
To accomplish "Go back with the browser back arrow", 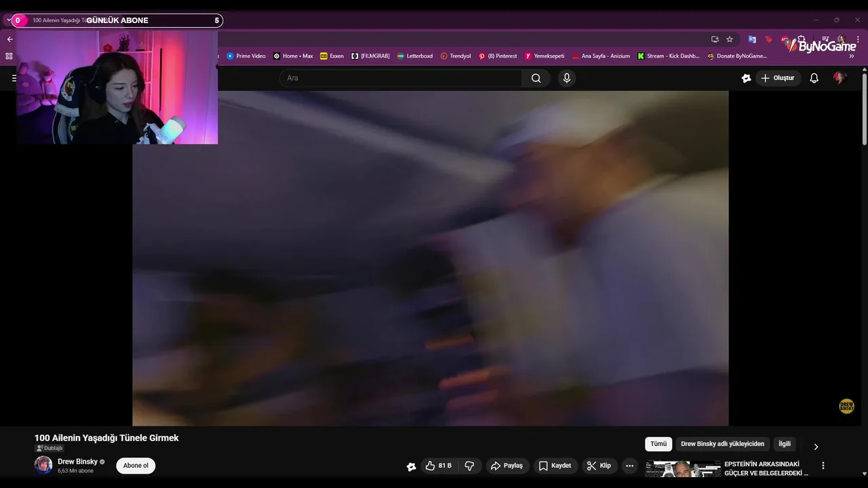I will pyautogui.click(x=9, y=39).
